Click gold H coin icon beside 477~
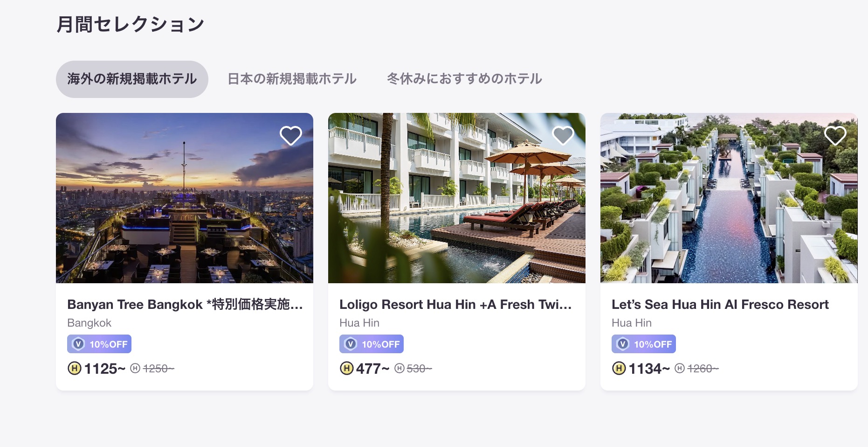Image resolution: width=868 pixels, height=447 pixels. click(x=347, y=369)
